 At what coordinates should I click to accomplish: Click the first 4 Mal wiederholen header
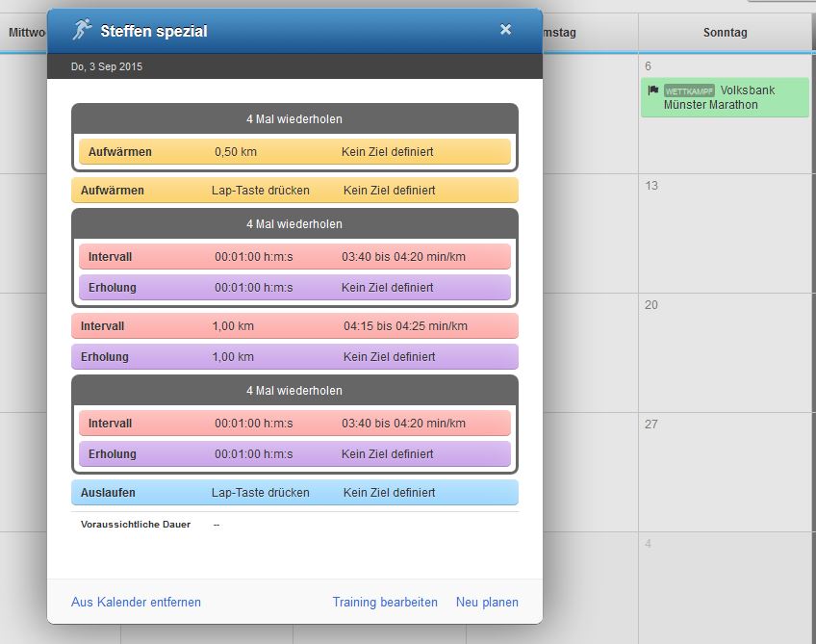pos(294,119)
